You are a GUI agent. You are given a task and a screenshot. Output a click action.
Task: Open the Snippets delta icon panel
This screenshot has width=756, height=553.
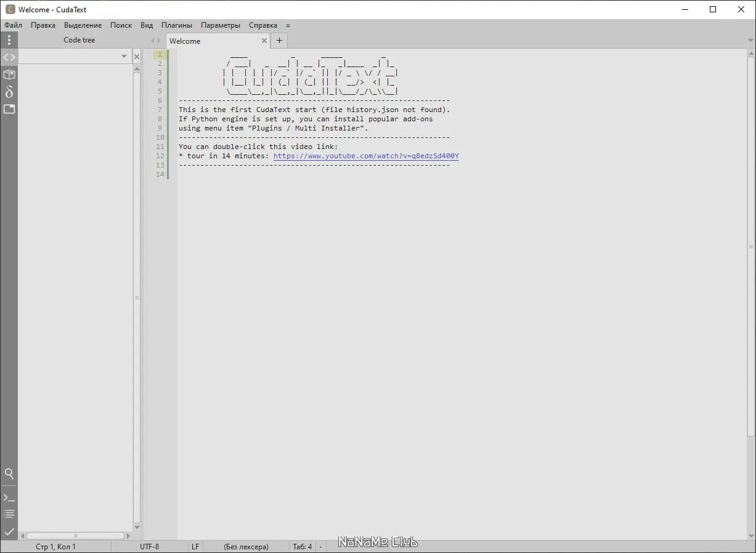9,92
